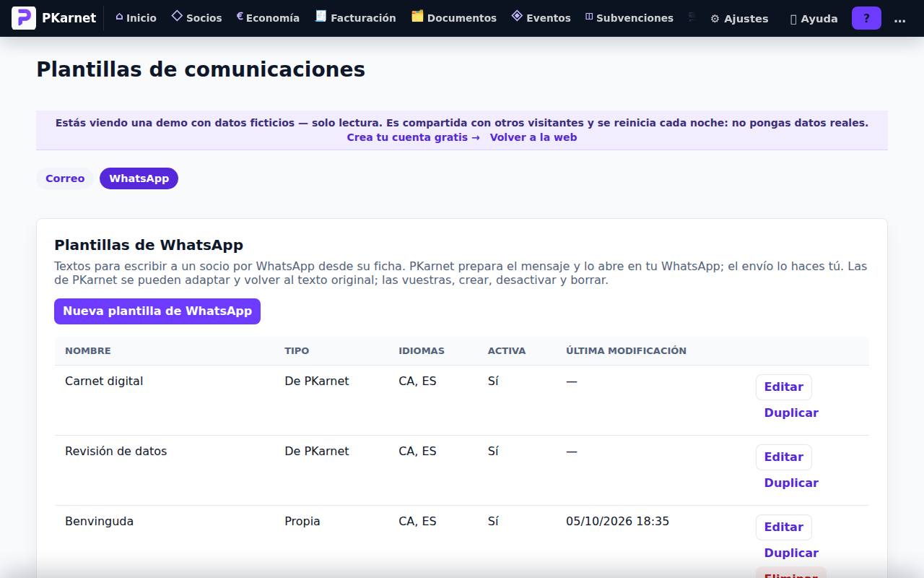
Task: Click the dimmed icon before Ajustes
Action: (x=692, y=17)
